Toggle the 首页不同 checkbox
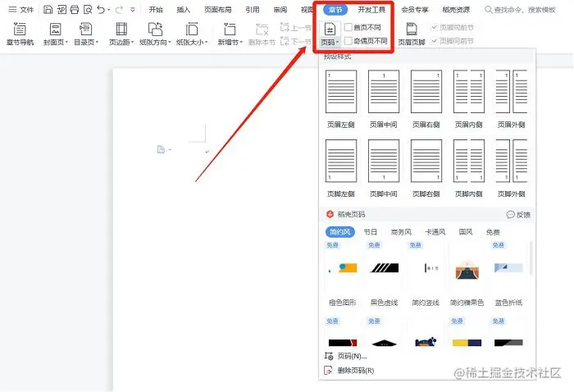Image resolution: width=574 pixels, height=392 pixels. click(348, 27)
